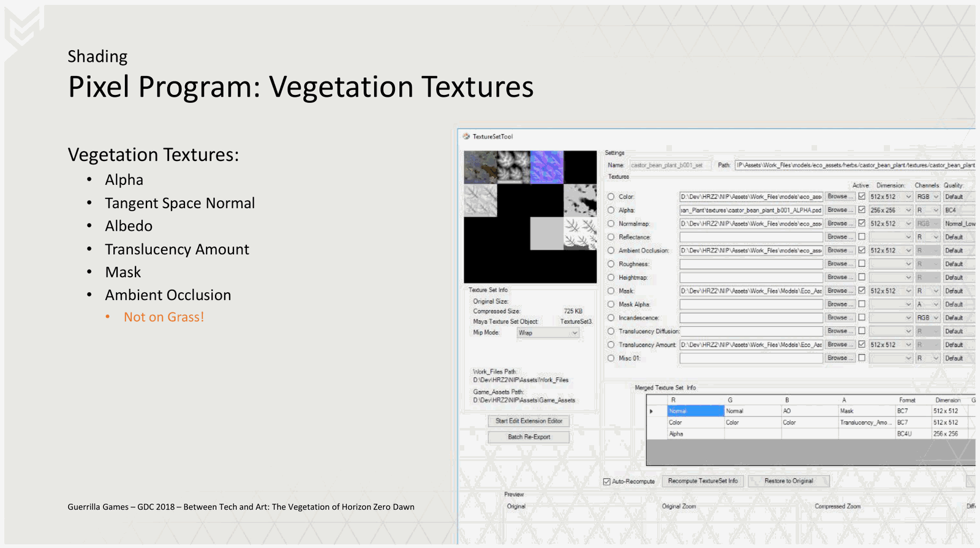980x548 pixels.
Task: Click the leaf alpha thumbnail tile
Action: pos(513,167)
